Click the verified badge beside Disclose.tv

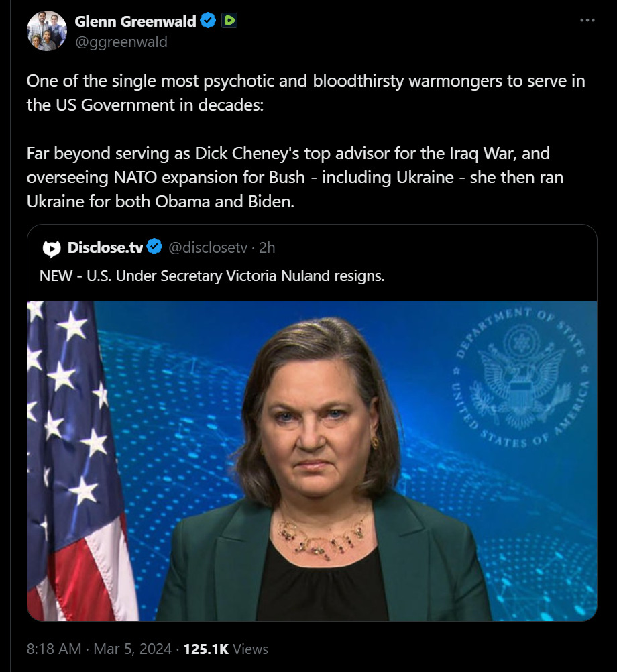(x=154, y=247)
